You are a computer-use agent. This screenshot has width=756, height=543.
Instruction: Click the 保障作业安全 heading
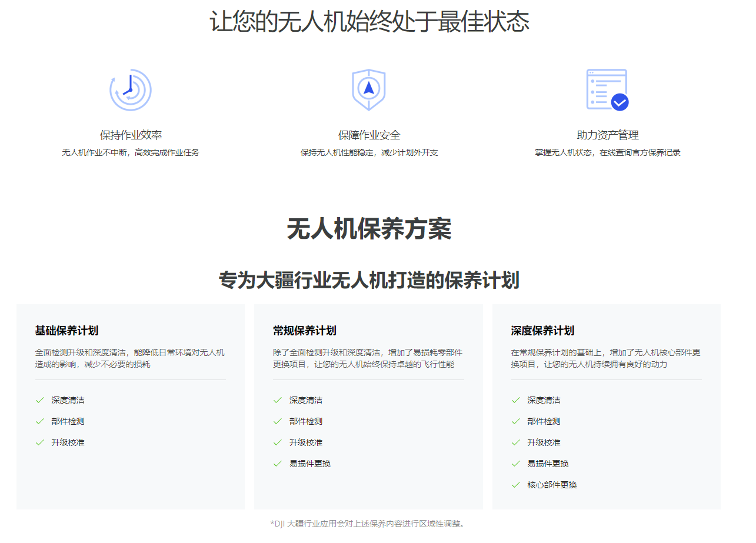pos(369,135)
